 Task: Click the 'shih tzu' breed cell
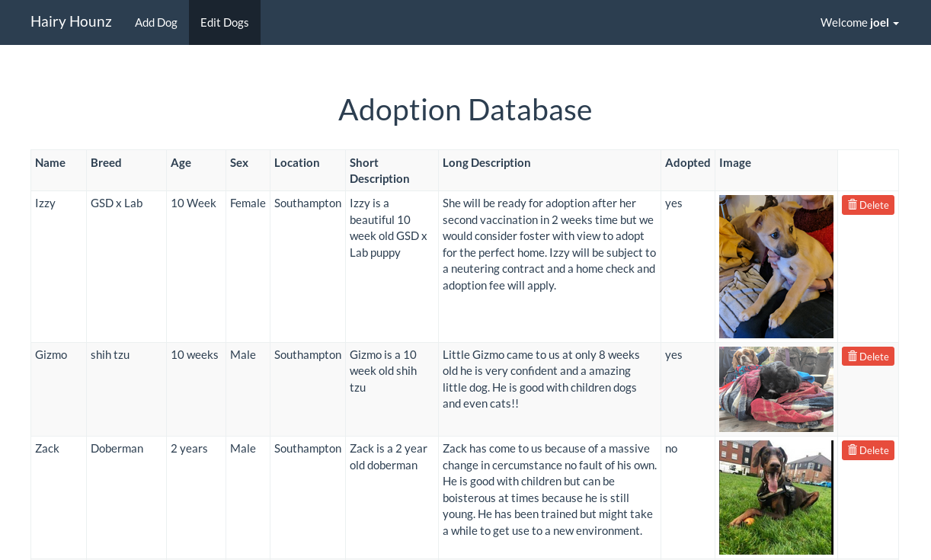(x=110, y=355)
